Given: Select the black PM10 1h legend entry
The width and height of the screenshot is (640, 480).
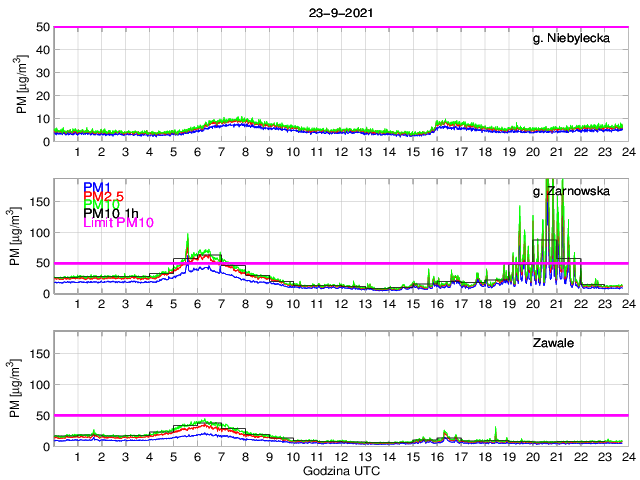Looking at the screenshot, I should pyautogui.click(x=113, y=214).
